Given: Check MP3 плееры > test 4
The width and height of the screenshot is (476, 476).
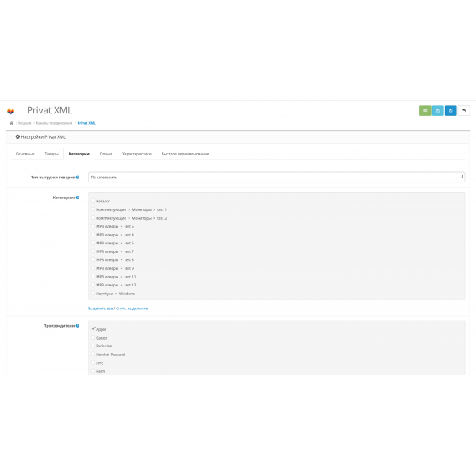Looking at the screenshot, I should point(93,235).
